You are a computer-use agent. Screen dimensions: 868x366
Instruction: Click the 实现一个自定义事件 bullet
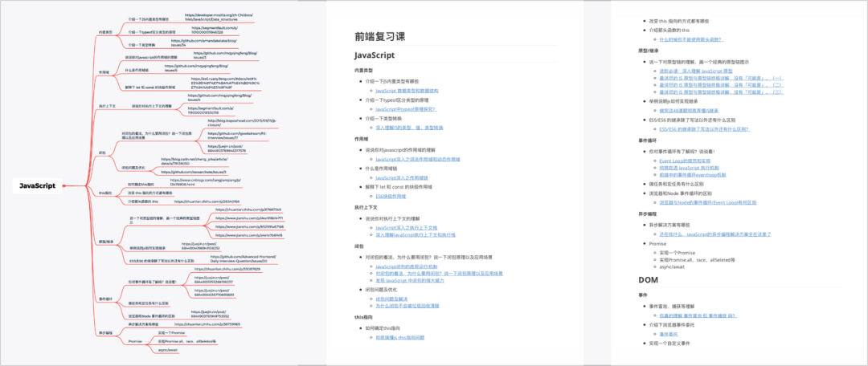point(669,344)
